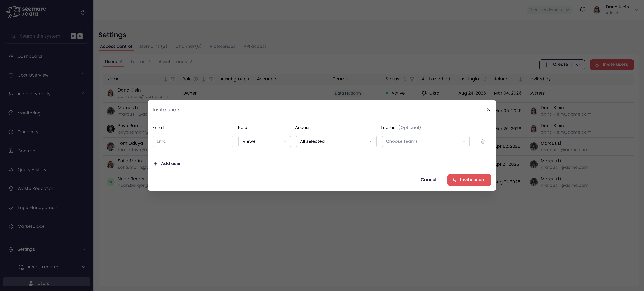Viewport: 644px width, 291px height.
Task: Sort by Joined column
Action: 520,79
